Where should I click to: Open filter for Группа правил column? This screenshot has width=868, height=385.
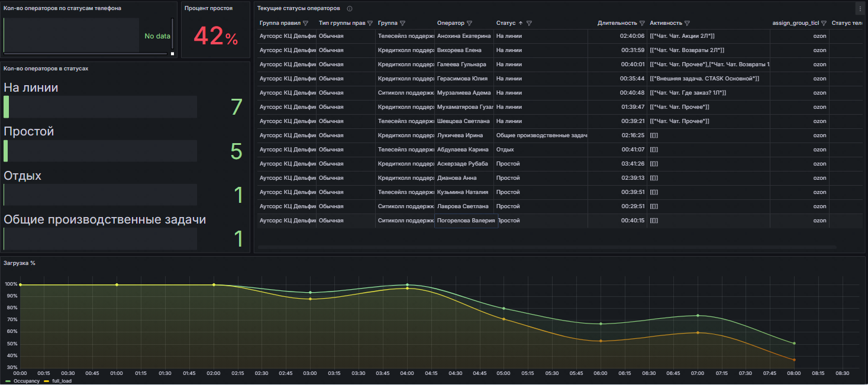coord(305,23)
